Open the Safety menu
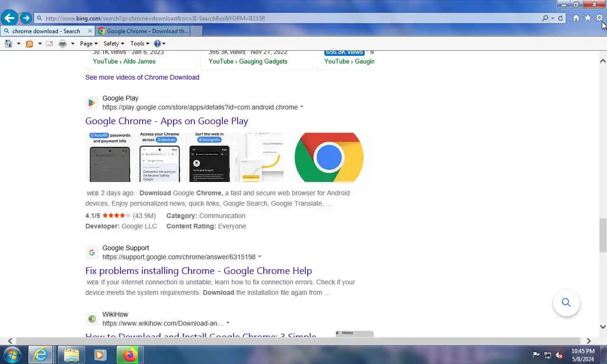Screen dimensions: 607x364 coord(114,44)
